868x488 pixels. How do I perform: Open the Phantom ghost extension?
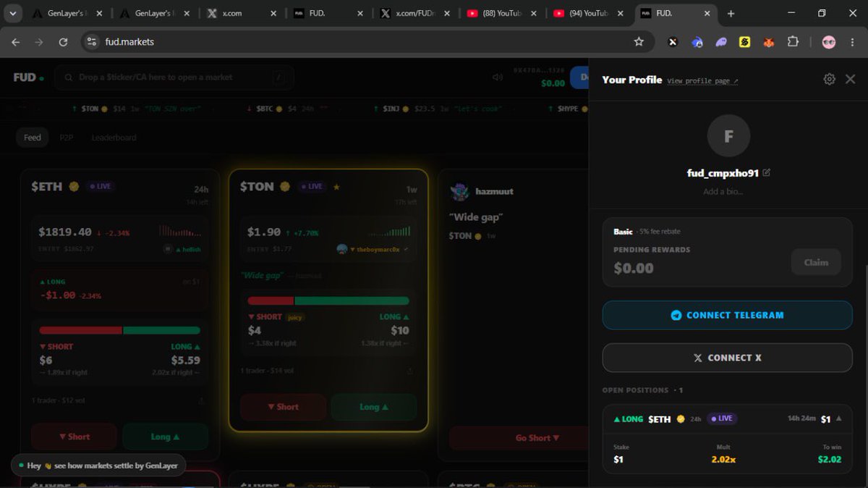[x=721, y=42]
